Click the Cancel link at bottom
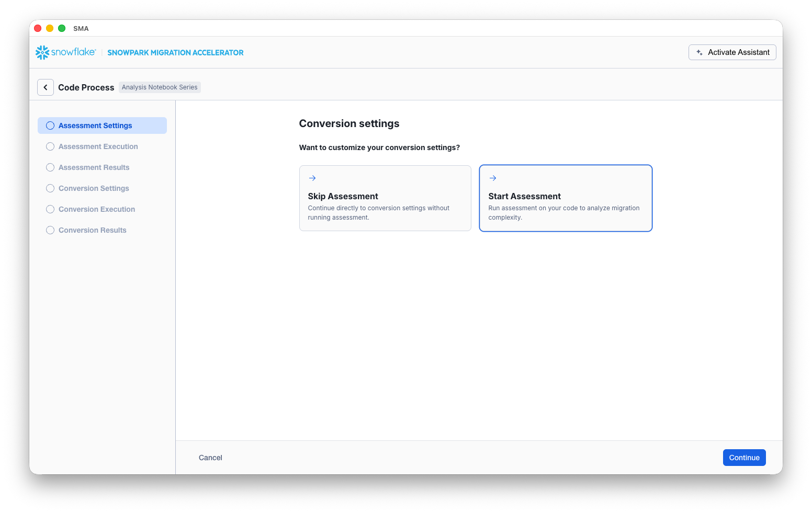The image size is (812, 513). tap(210, 458)
